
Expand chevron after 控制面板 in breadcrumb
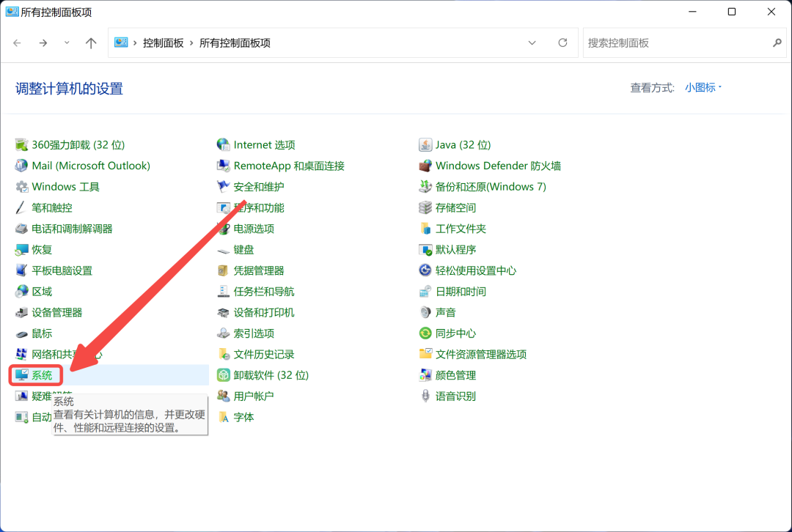(191, 43)
